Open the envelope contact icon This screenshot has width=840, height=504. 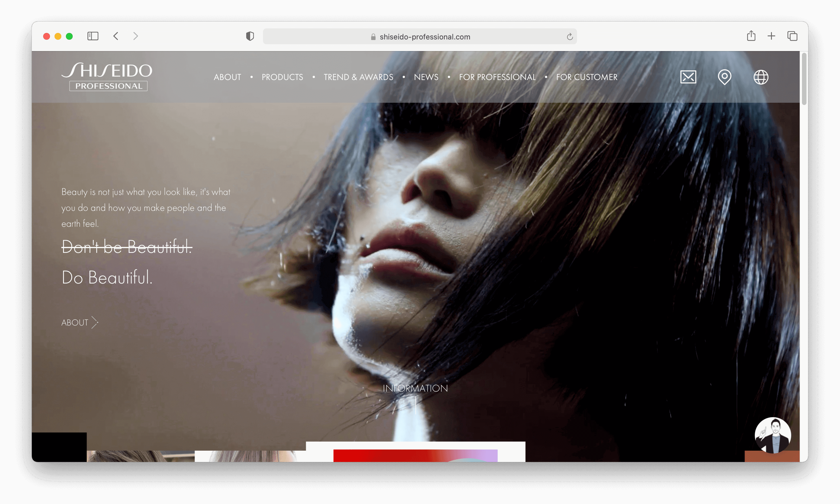(688, 77)
